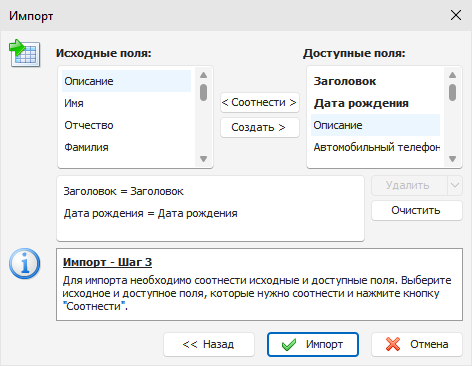
Task: Click the Удалить button
Action: click(409, 185)
